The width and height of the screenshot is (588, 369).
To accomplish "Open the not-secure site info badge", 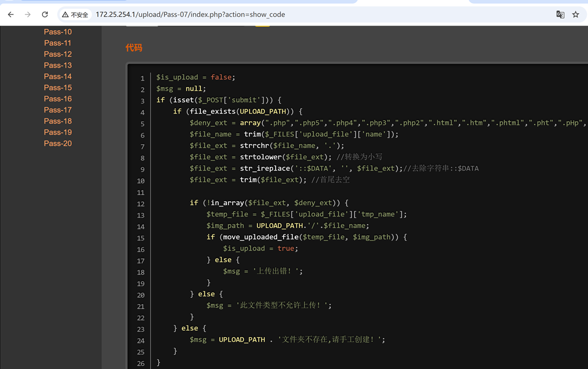I will [75, 15].
